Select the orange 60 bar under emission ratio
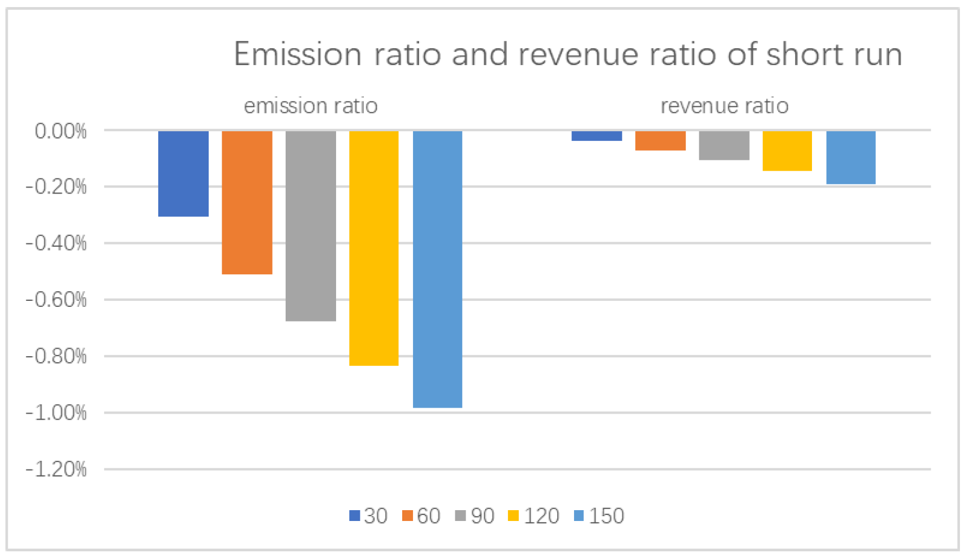The height and width of the screenshot is (560, 967). click(x=247, y=203)
